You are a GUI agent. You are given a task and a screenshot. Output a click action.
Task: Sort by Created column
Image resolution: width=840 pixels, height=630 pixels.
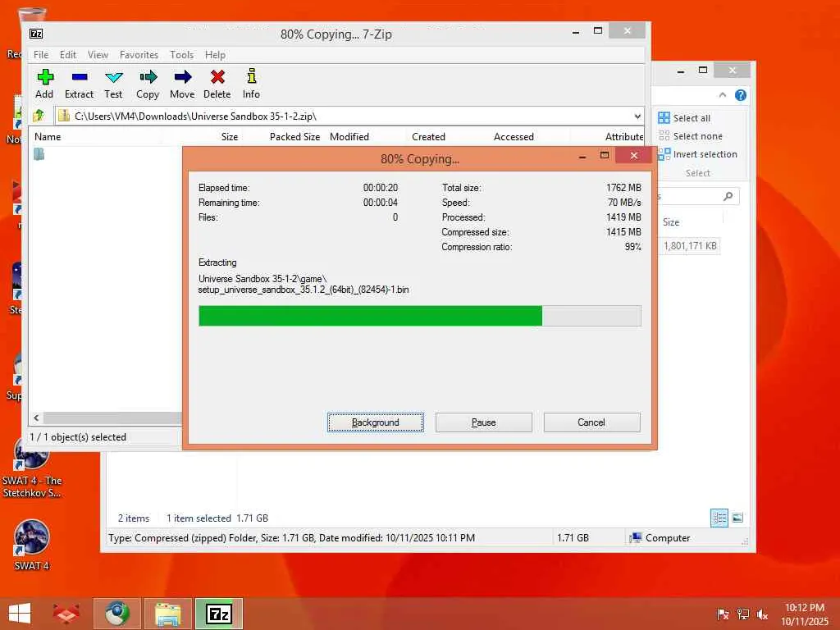point(428,137)
